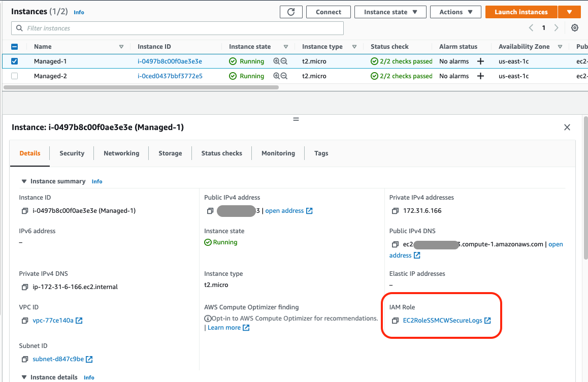Copy the Private IPv4 address 172.31.6.166
588x382 pixels.
[x=395, y=210]
